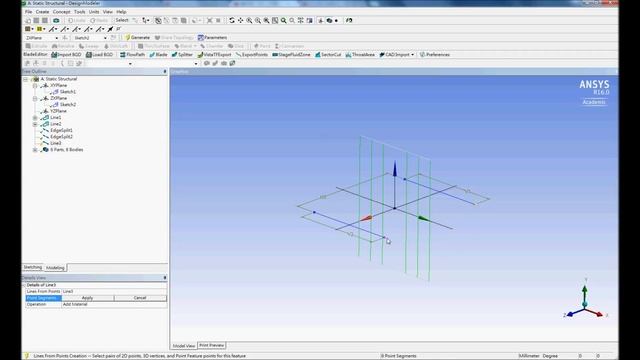
Task: Select EdgeSplit1 in the tree outline
Action: tap(61, 130)
